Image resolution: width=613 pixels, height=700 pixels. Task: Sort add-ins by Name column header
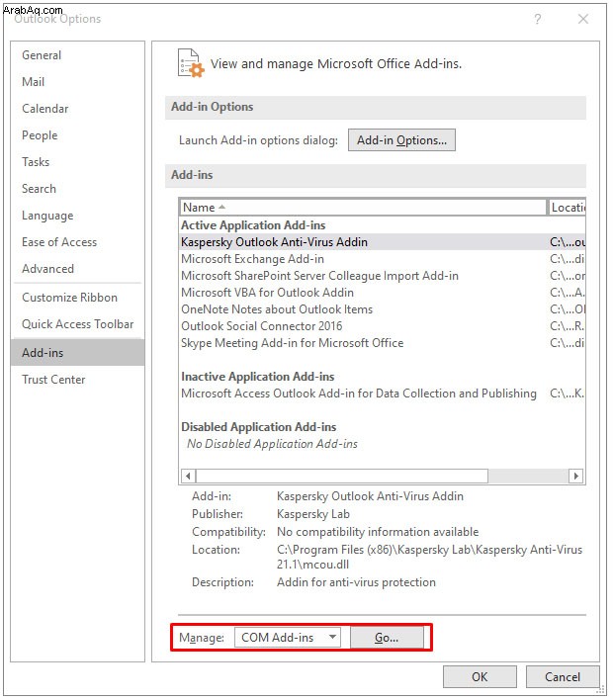tap(363, 208)
